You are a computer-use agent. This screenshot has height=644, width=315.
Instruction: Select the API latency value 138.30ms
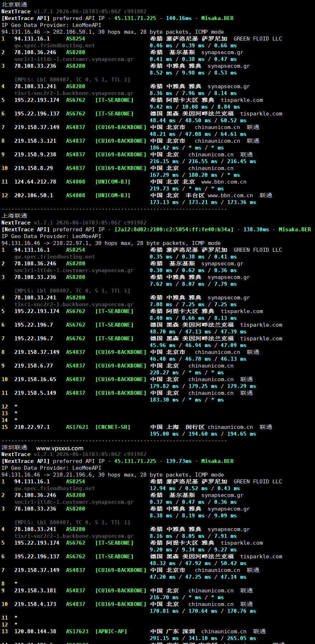click(x=256, y=229)
